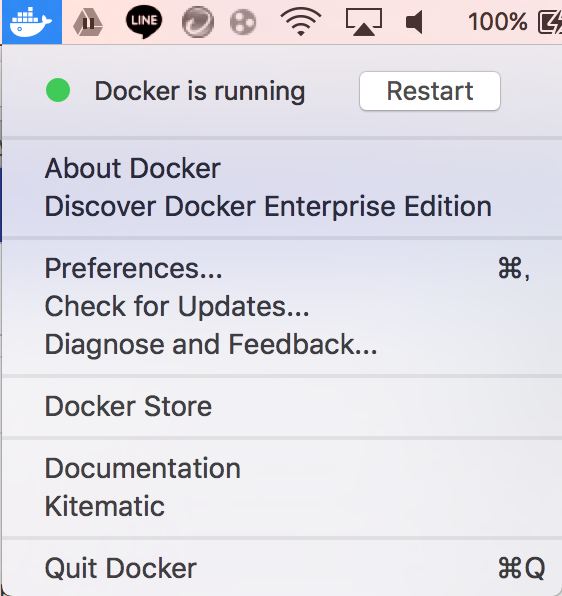The image size is (562, 596).
Task: Open the Docker Store entry
Action: pos(128,406)
